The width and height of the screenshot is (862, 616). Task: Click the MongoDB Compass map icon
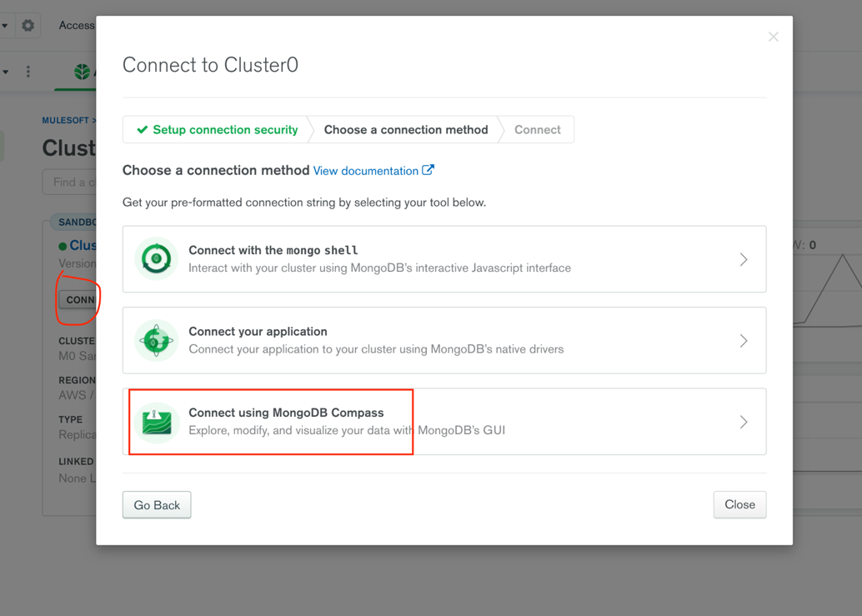pos(156,422)
